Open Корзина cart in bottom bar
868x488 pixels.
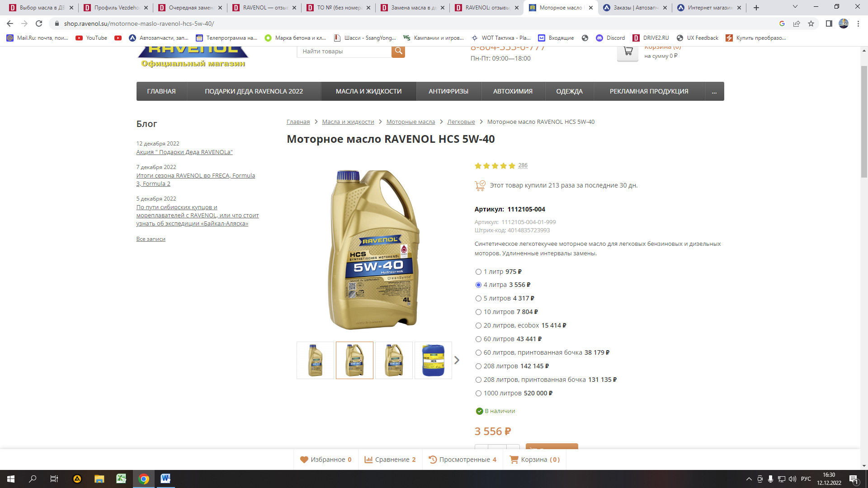coord(535,460)
